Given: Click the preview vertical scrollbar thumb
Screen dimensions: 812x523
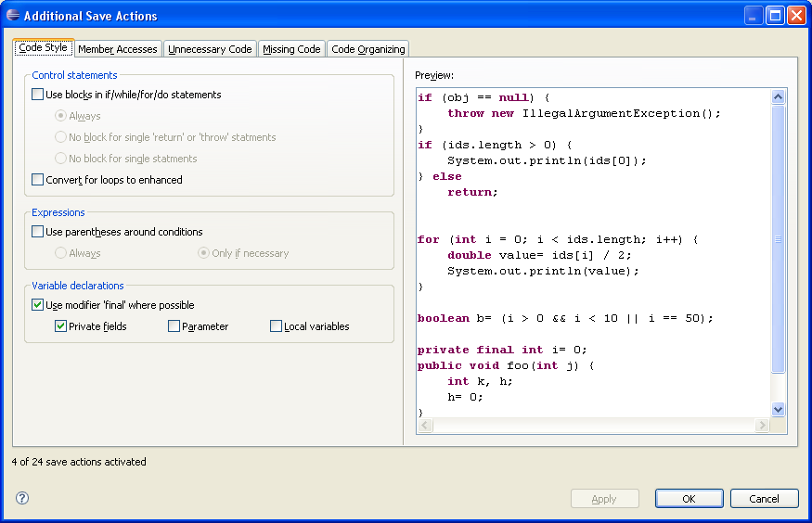Looking at the screenshot, I should tap(778, 238).
